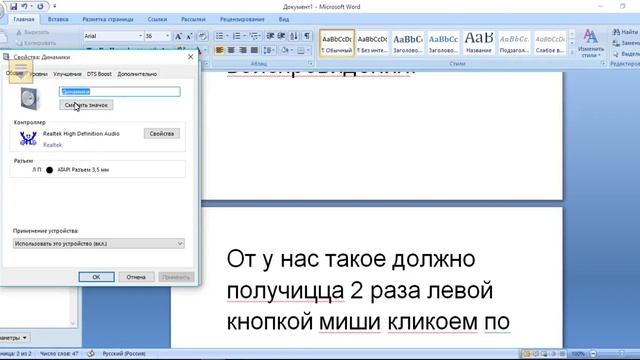
Task: Open Вставка ribbon tab
Action: click(x=58, y=19)
